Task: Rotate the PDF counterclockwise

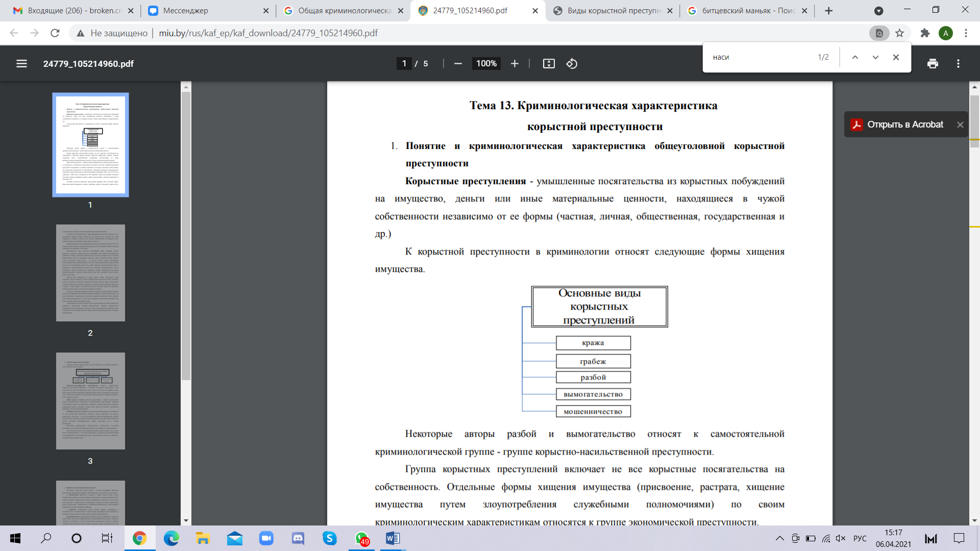Action: pos(572,64)
